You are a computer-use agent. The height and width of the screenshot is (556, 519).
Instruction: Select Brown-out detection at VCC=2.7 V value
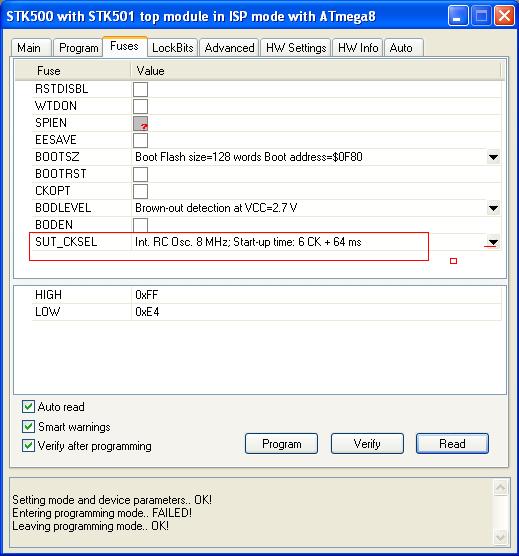216,208
